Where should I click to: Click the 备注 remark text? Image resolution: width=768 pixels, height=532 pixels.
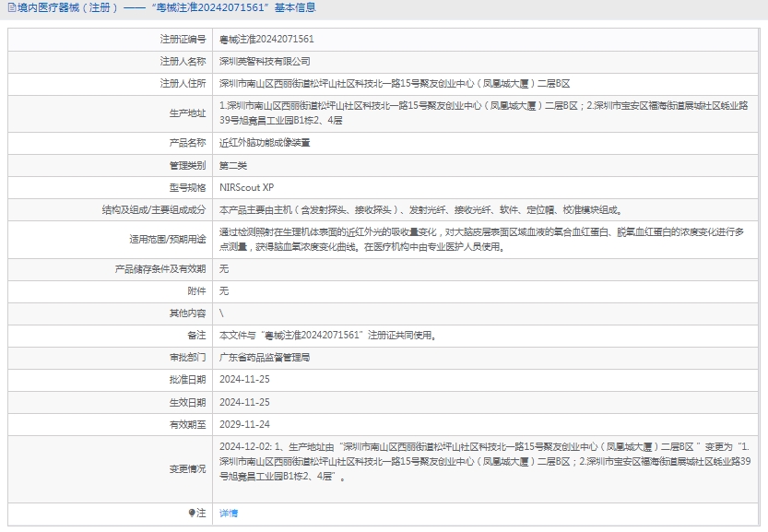point(327,335)
